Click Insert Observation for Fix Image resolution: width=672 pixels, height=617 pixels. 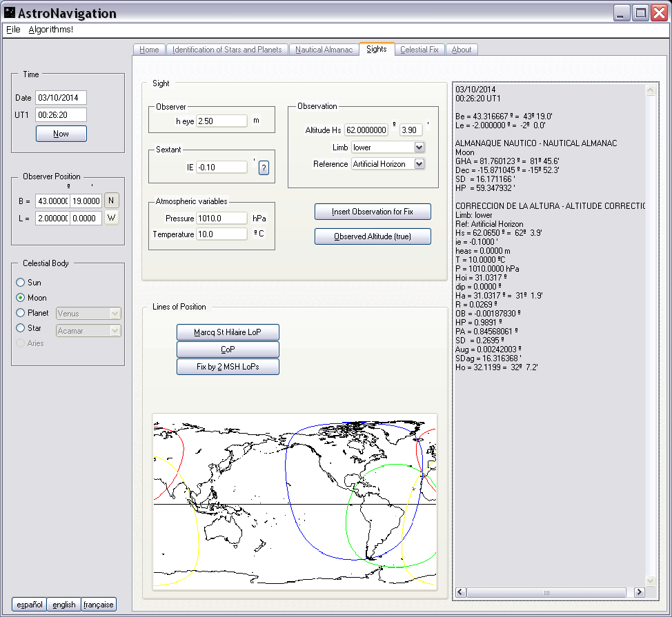click(x=373, y=212)
